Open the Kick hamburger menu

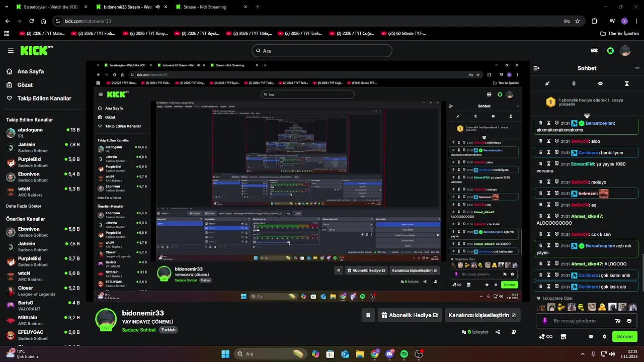(11, 51)
